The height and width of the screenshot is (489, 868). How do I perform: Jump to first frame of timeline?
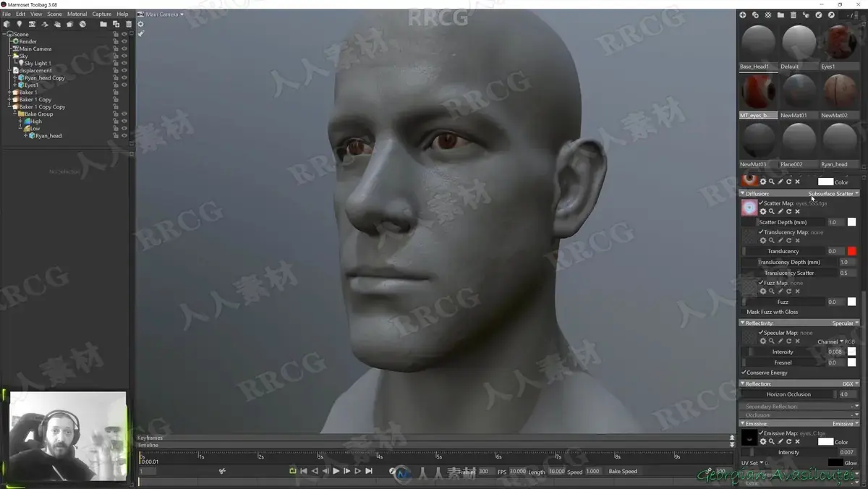tap(304, 471)
